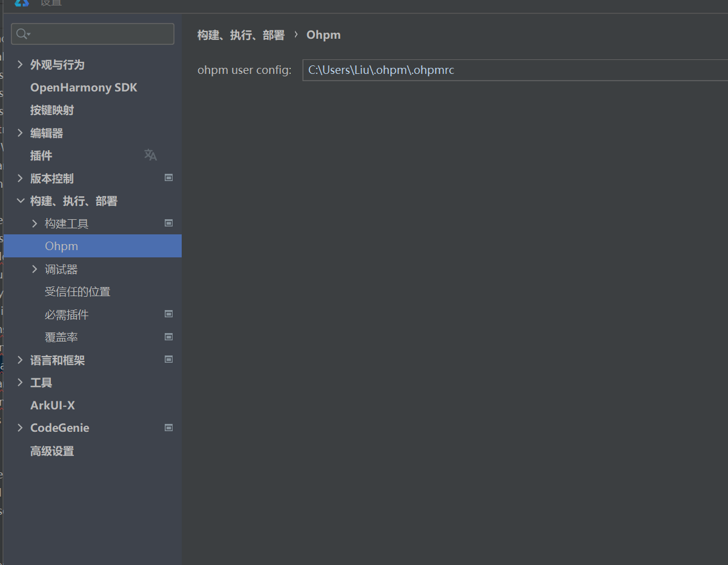Open 覆盖率 settings page
This screenshot has height=565, width=728.
click(x=61, y=337)
